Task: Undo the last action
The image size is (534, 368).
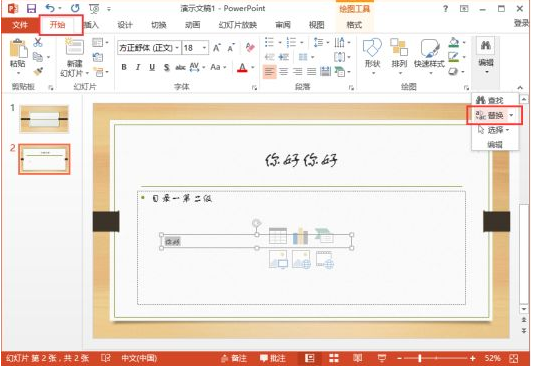Action: (x=50, y=8)
